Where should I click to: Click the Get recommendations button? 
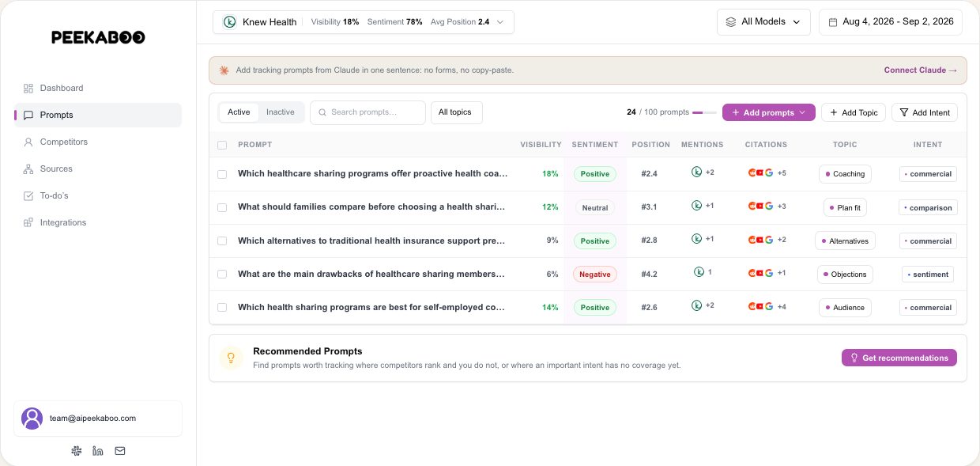click(x=899, y=358)
